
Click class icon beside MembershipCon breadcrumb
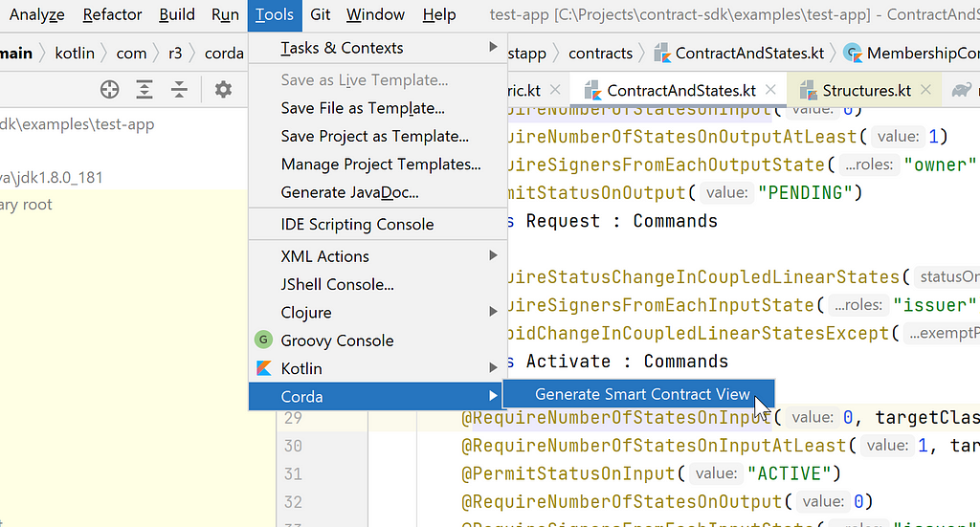(x=853, y=54)
